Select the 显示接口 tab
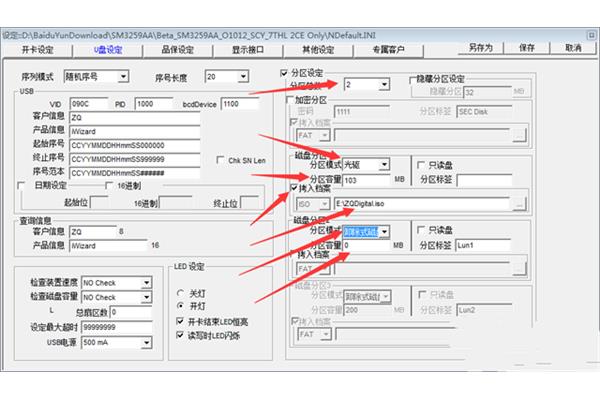The image size is (600, 400). [x=248, y=50]
